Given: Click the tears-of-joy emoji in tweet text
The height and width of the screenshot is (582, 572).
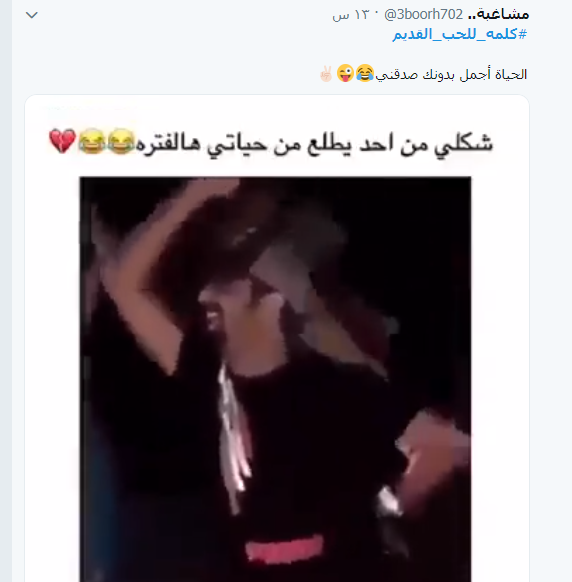Looking at the screenshot, I should pyautogui.click(x=365, y=73).
